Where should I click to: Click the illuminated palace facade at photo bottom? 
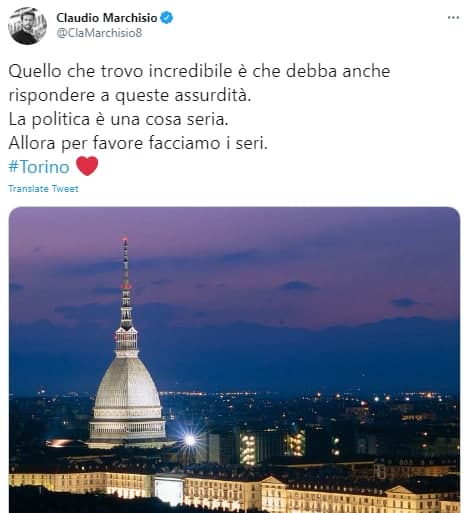tap(234, 490)
